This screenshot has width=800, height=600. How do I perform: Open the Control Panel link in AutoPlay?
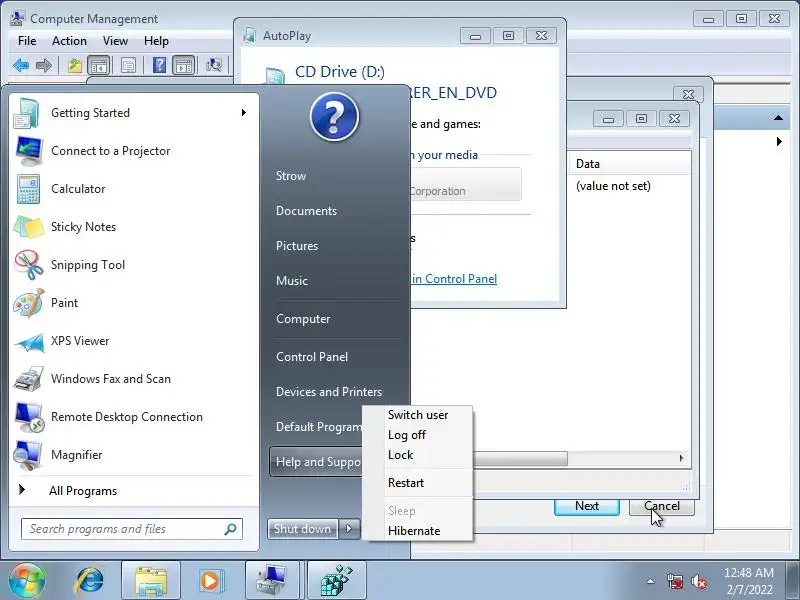454,279
